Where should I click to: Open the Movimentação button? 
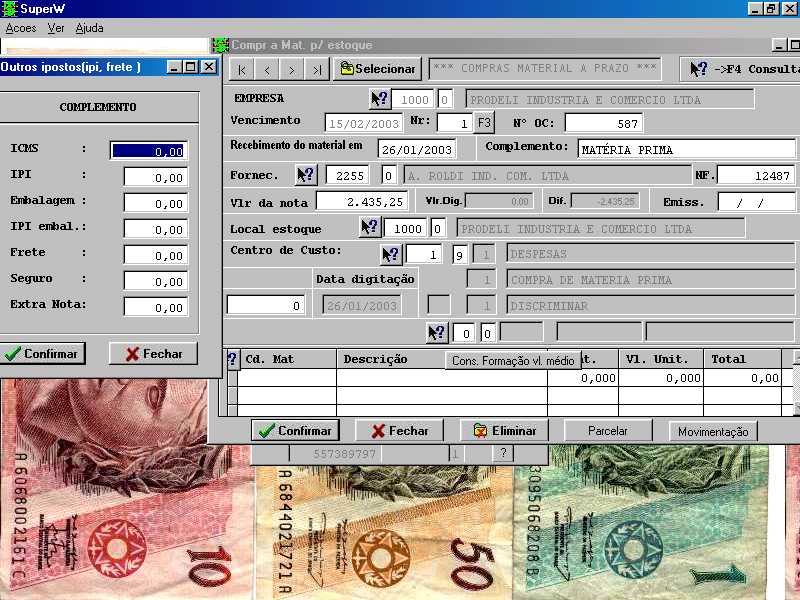[713, 432]
